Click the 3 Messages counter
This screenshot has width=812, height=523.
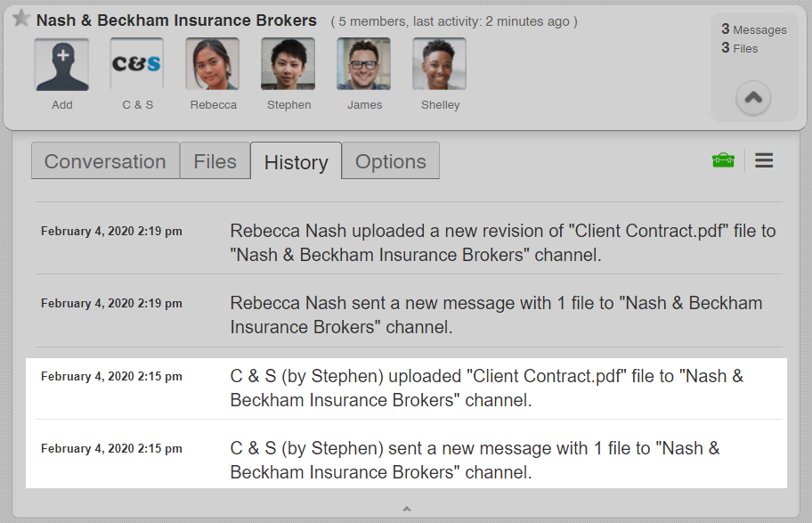(x=753, y=29)
